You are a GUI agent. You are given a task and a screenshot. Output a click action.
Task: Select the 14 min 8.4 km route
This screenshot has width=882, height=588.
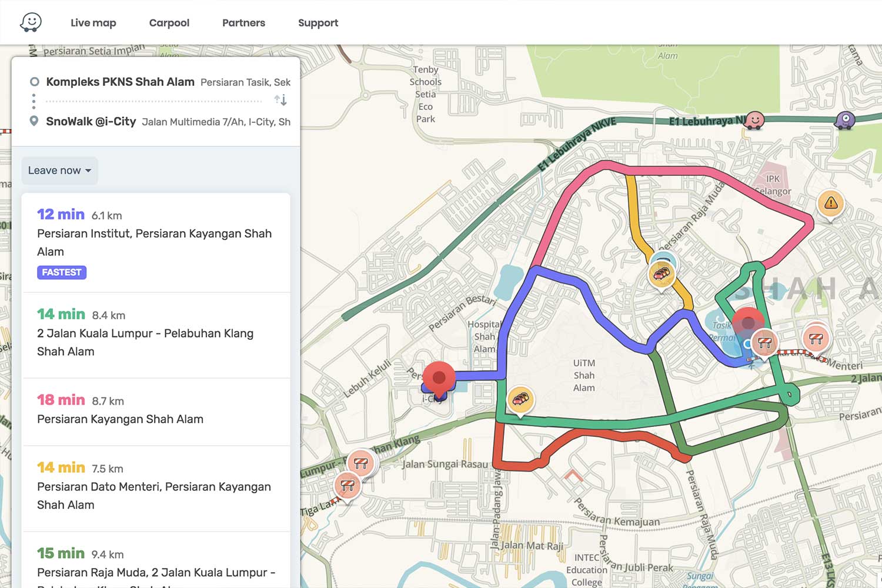(x=156, y=335)
